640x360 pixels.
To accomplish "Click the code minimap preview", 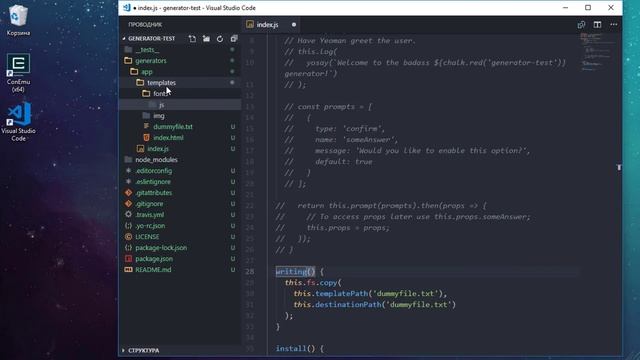I will 596,53.
